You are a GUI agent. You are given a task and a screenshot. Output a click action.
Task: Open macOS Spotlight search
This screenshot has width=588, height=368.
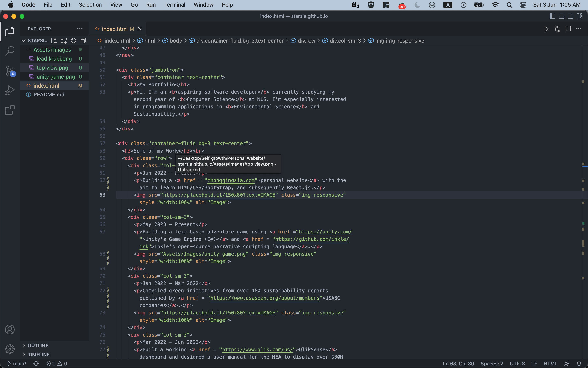click(x=510, y=5)
